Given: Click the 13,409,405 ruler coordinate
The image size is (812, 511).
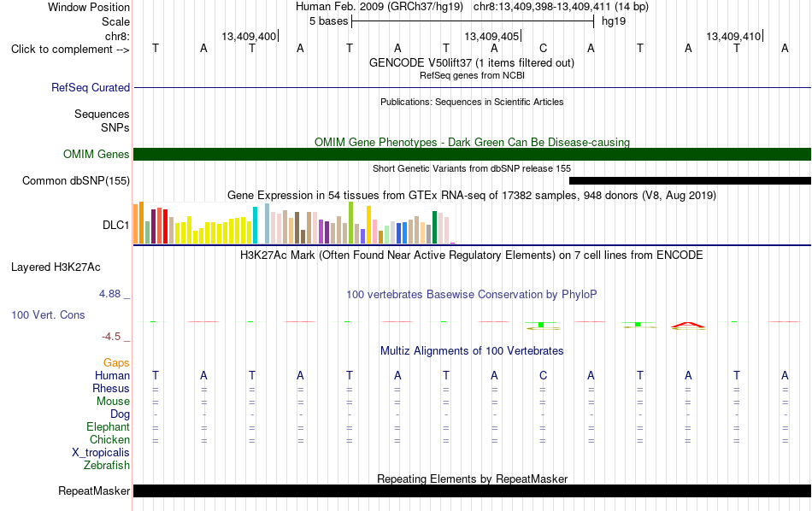Looking at the screenshot, I should [x=491, y=36].
